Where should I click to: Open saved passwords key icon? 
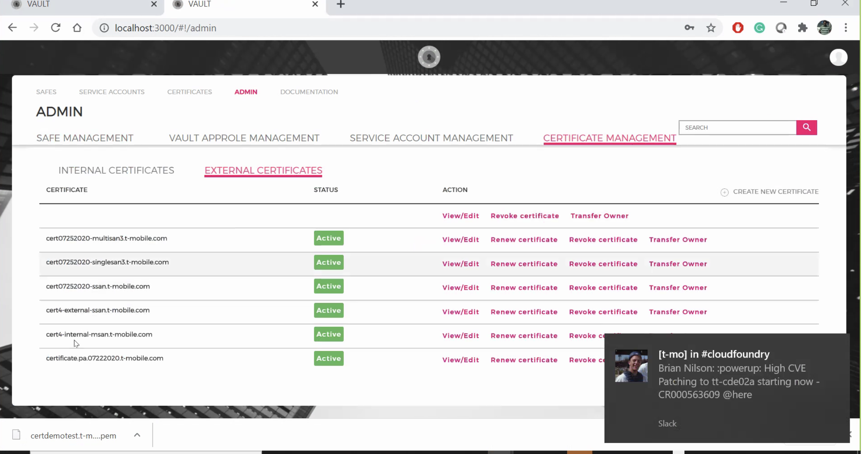(x=689, y=28)
